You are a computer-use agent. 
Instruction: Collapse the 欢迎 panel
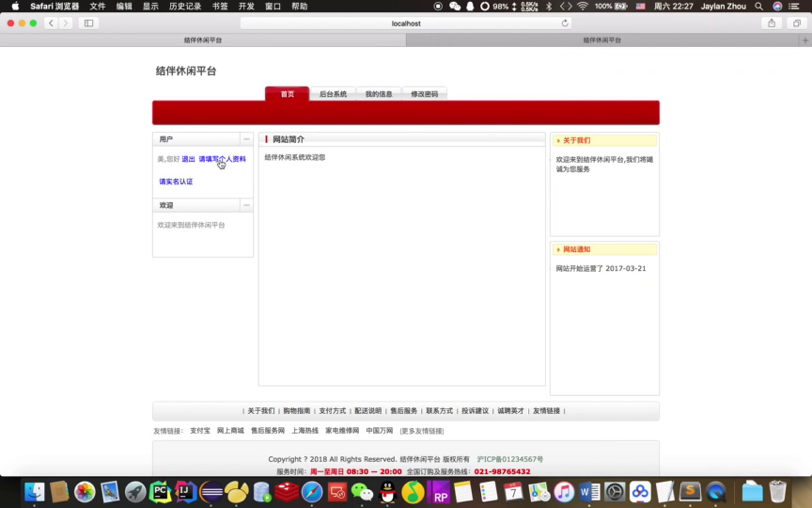[x=246, y=205]
